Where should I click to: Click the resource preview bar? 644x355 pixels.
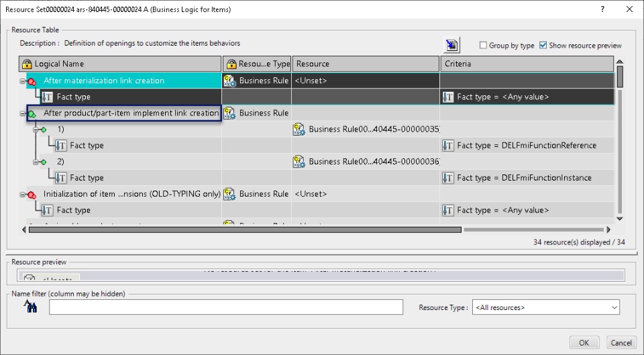(x=321, y=275)
